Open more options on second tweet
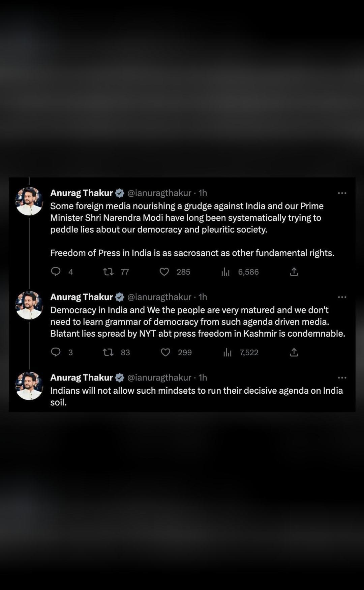This screenshot has width=364, height=590. point(342,297)
